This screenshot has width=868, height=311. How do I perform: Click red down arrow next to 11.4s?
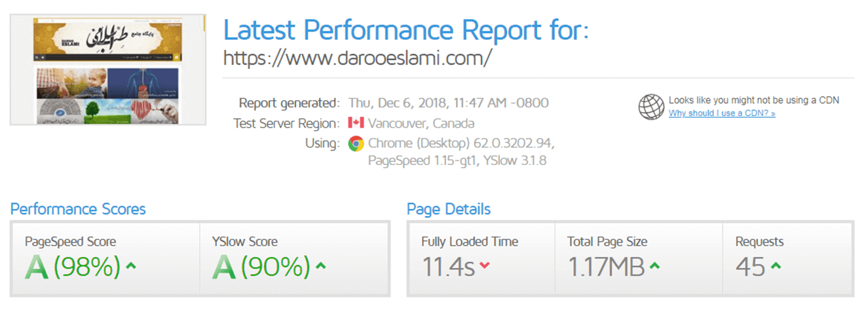point(484,265)
